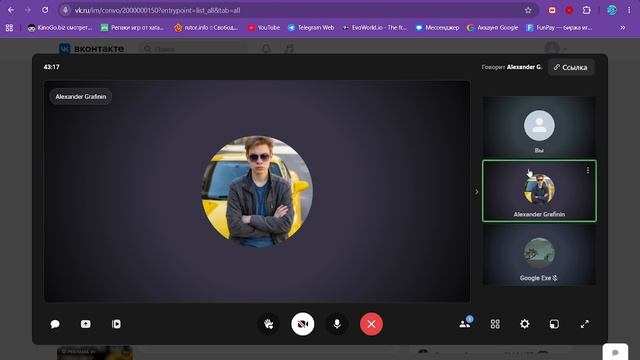640x360 pixels.
Task: Collapse the participants side panel chevron
Action: [476, 191]
